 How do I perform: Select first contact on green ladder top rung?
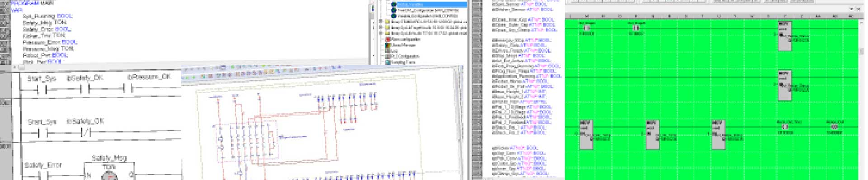[586, 28]
